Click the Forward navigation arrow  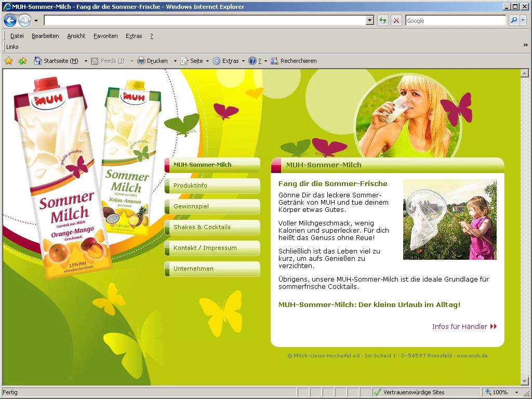[x=24, y=21]
